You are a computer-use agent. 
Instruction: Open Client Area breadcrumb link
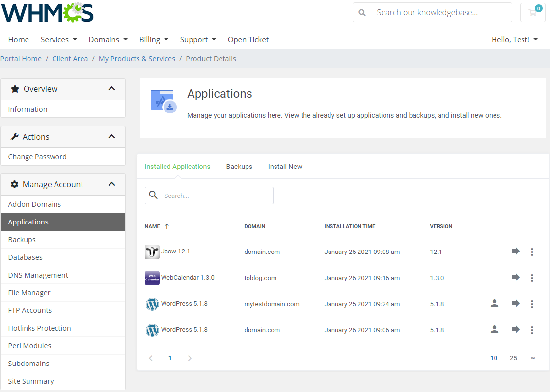(x=70, y=59)
